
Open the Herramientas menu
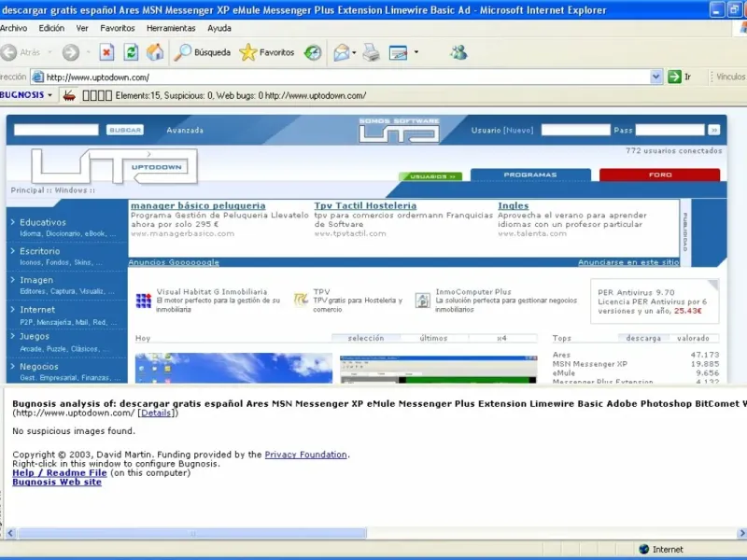[x=171, y=28]
